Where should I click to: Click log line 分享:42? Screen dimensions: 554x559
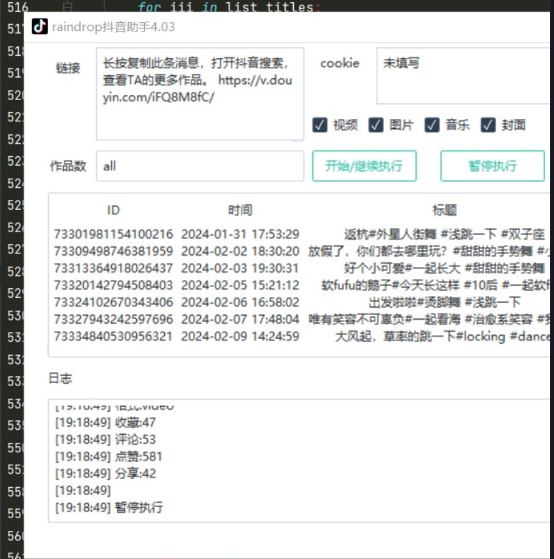click(106, 474)
